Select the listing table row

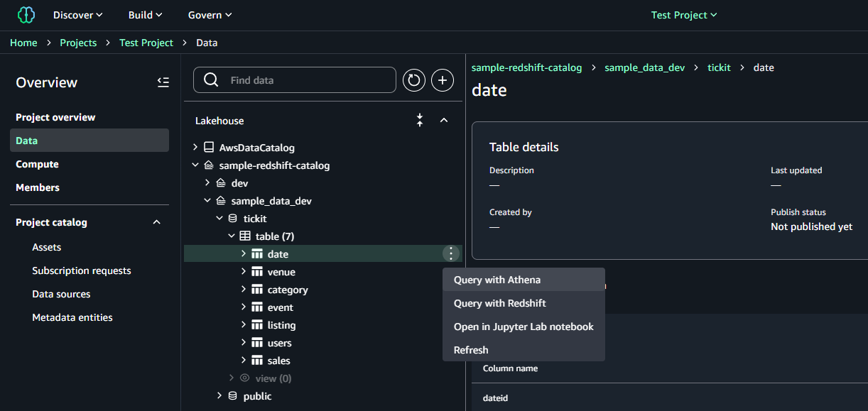[x=323, y=325]
